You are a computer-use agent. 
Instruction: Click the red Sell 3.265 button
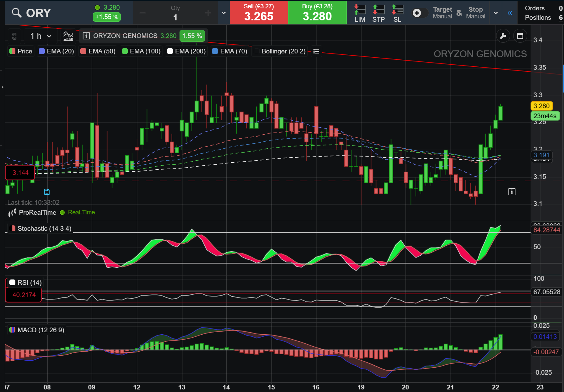click(259, 13)
